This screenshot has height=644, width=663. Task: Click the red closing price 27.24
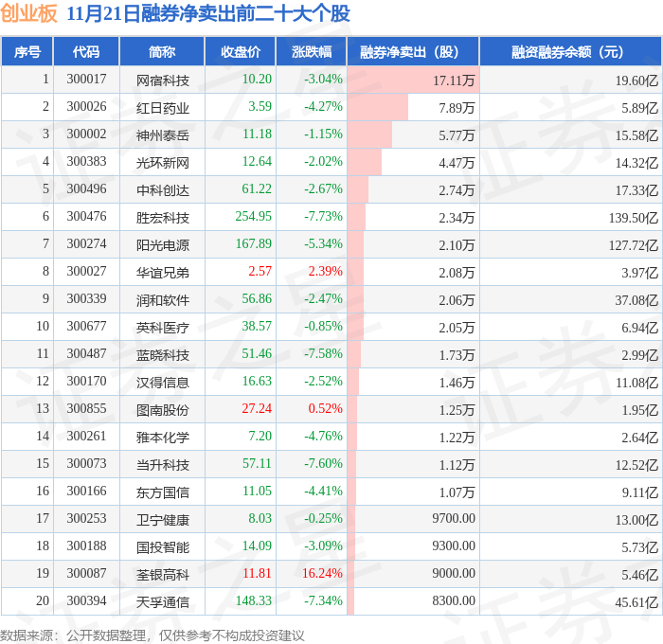[x=257, y=409]
